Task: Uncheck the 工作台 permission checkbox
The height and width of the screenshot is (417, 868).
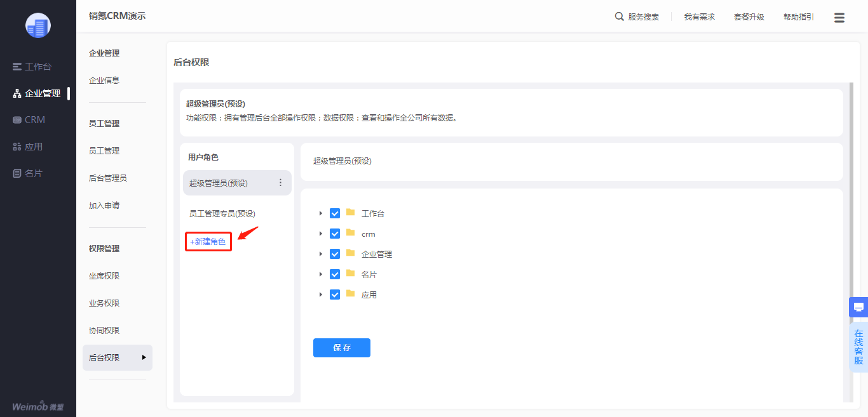Action: [335, 213]
